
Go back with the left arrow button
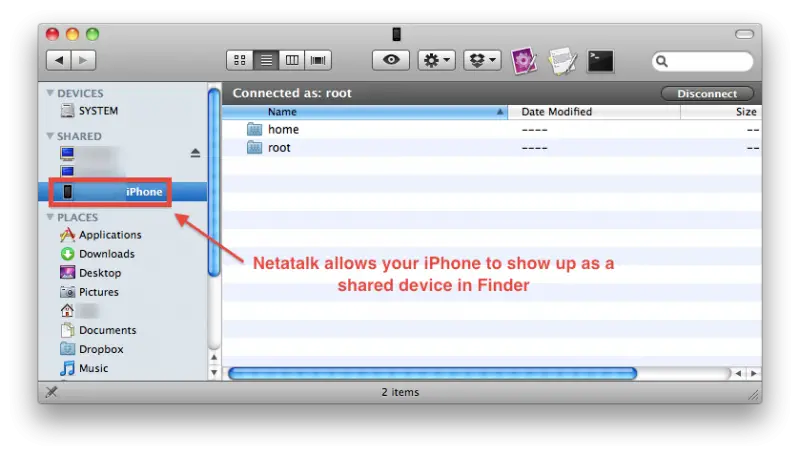[59, 60]
